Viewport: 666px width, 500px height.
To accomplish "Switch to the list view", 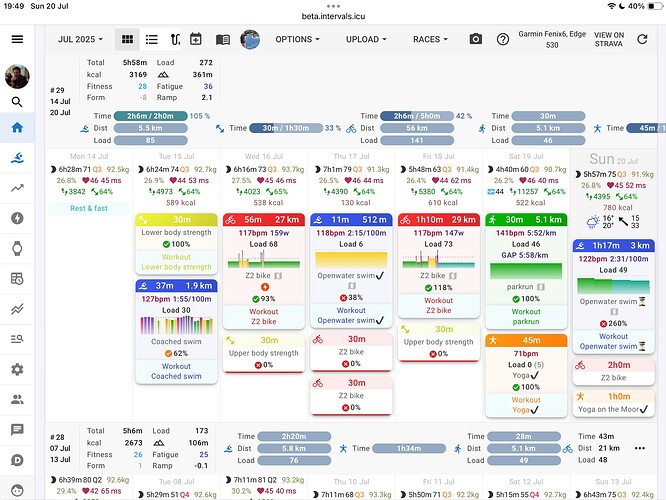I will [x=151, y=39].
